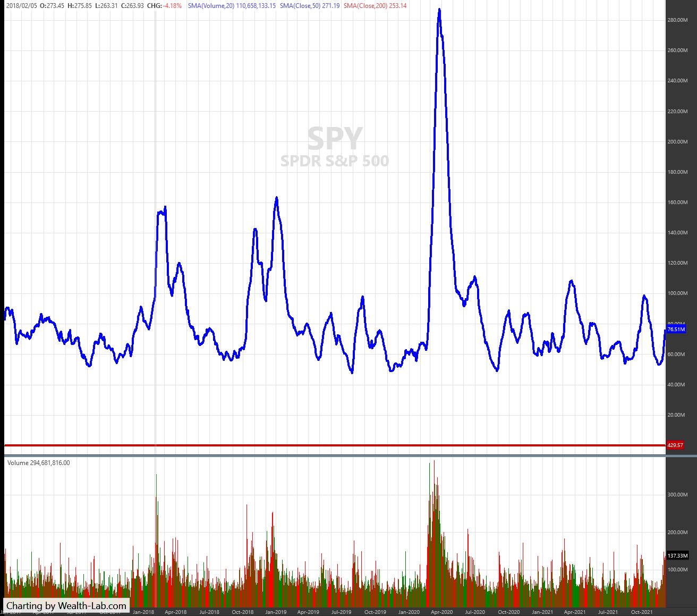Click the "Jan-2018" date axis label
The height and width of the screenshot is (616, 697).
(x=143, y=612)
